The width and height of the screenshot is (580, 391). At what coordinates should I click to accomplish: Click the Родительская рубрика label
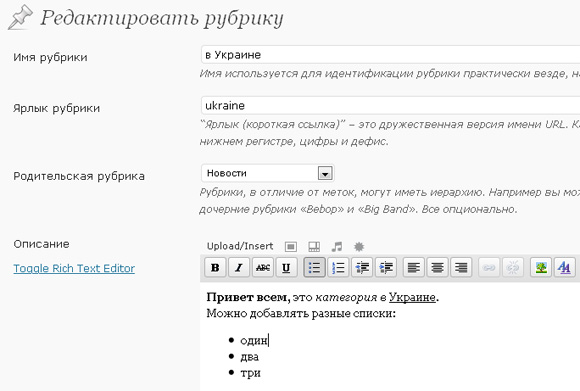[x=79, y=176]
